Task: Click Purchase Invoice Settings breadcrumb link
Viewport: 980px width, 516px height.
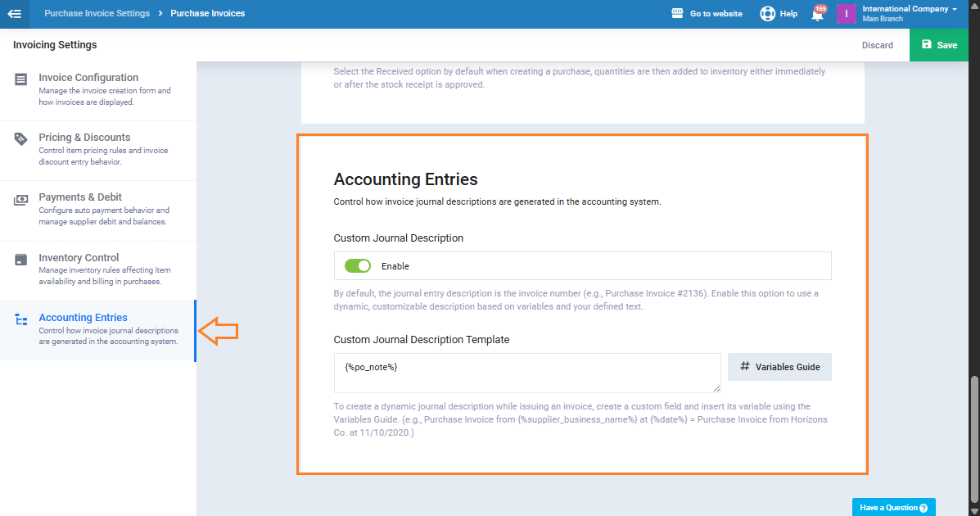Action: point(97,14)
